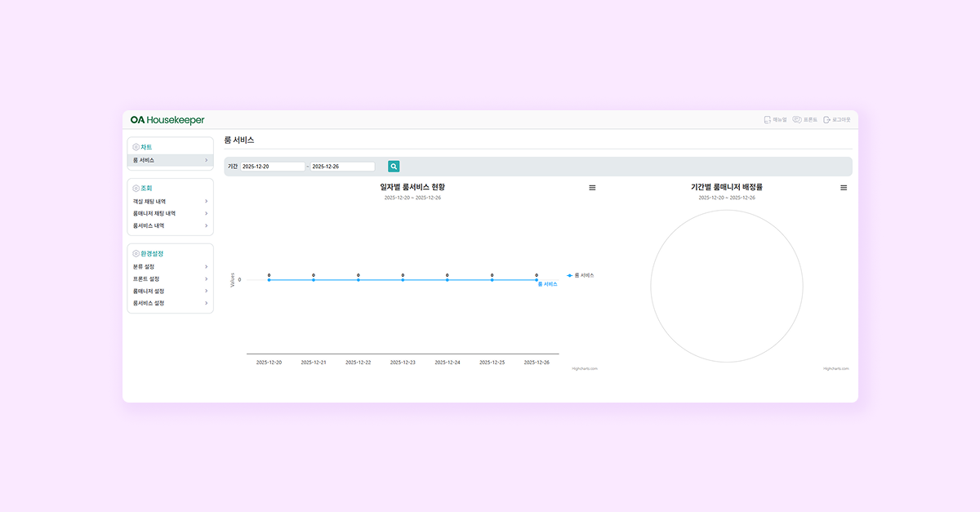This screenshot has width=980, height=512.
Task: Open 룸매니저 채팅 내역 menu item
Action: coord(171,213)
